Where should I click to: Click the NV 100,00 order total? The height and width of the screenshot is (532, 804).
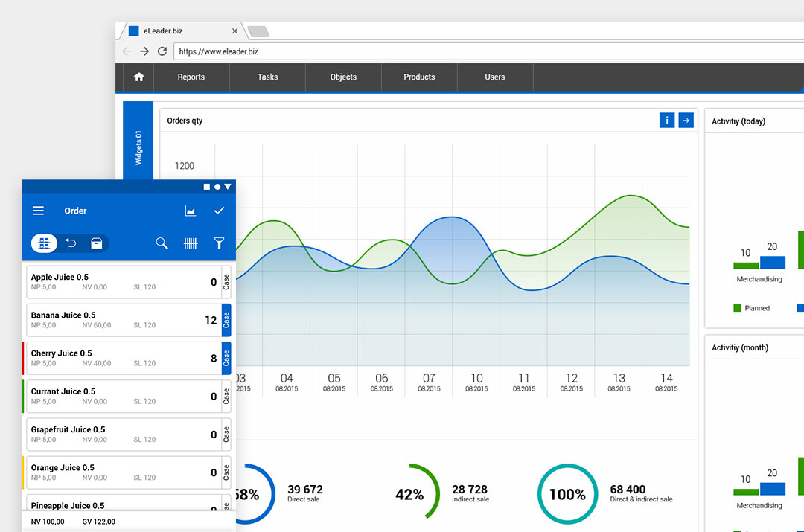[48, 522]
